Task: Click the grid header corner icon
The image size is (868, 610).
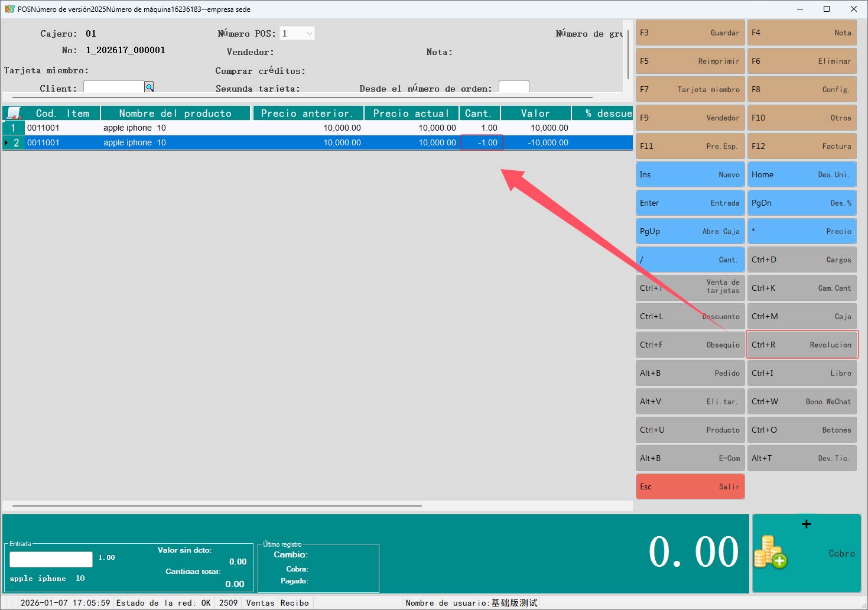Action: pyautogui.click(x=13, y=113)
